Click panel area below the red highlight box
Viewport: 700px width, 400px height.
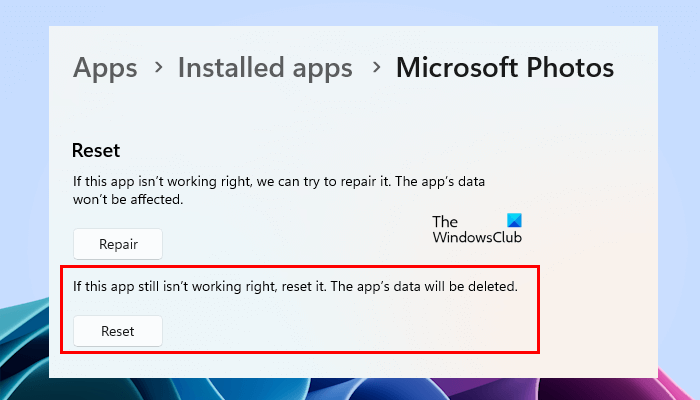point(350,365)
